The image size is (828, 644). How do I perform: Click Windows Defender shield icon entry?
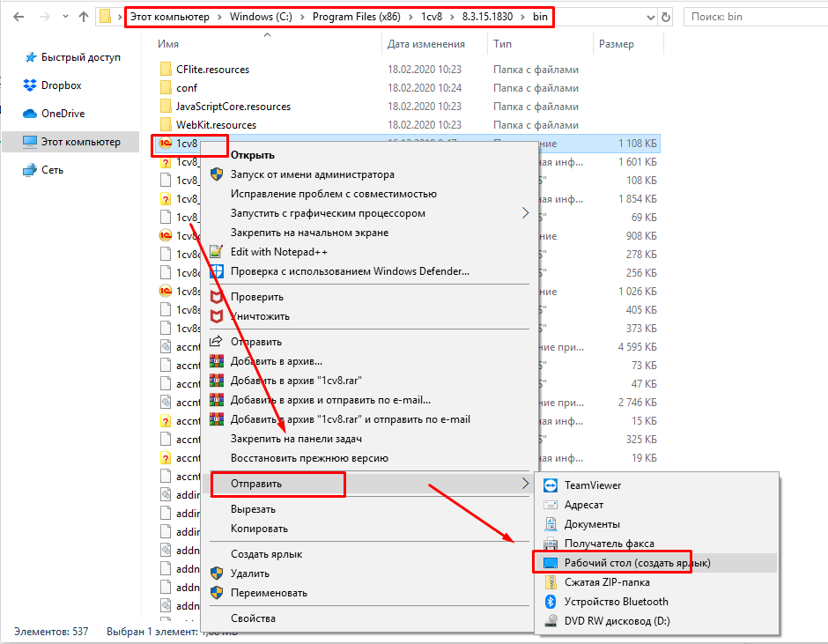[217, 271]
